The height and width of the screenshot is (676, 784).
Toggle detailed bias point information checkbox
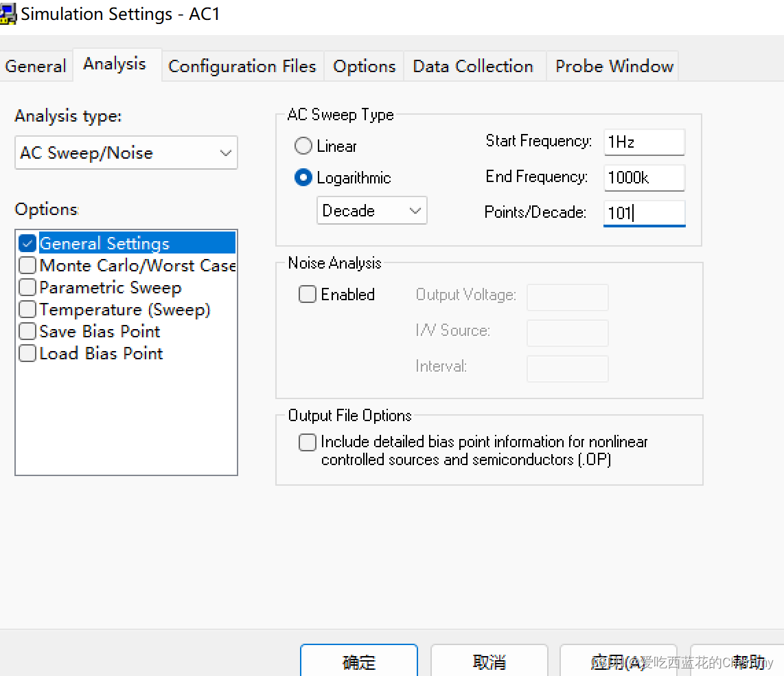(x=308, y=442)
